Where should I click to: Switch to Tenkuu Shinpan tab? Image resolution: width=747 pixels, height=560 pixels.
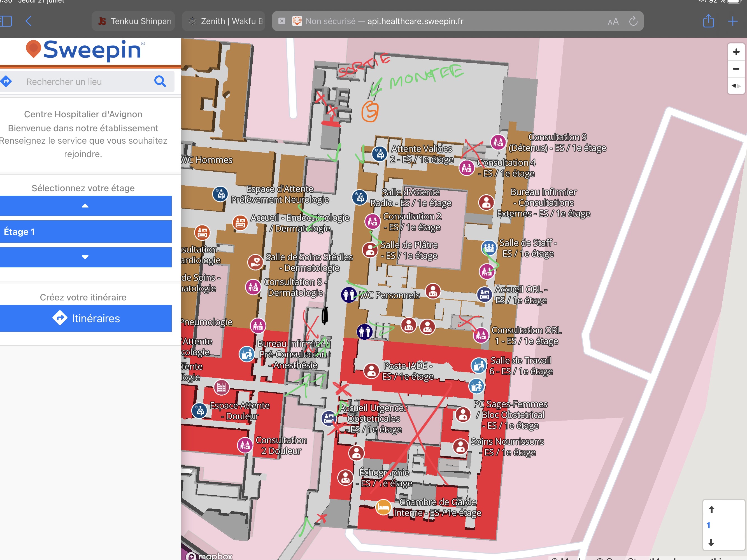(x=134, y=21)
